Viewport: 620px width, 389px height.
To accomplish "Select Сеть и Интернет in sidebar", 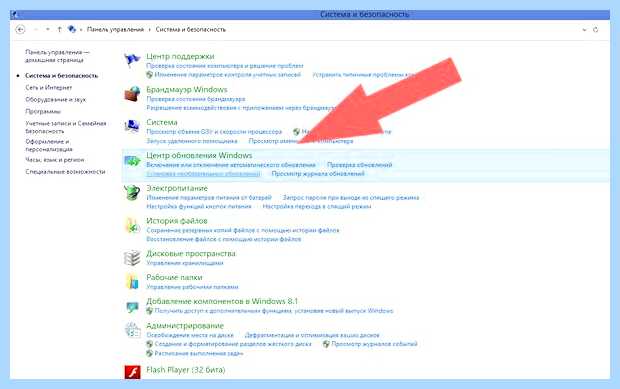I will [49, 87].
